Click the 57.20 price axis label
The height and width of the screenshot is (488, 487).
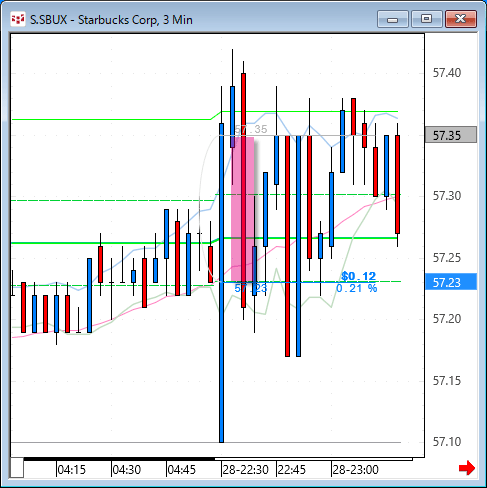point(447,319)
